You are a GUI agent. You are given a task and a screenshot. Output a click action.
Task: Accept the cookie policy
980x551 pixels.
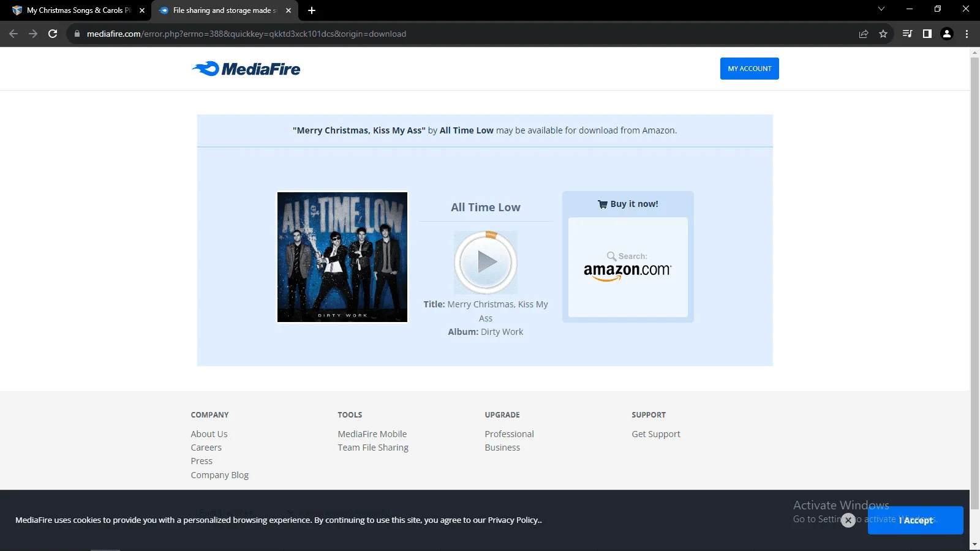coord(915,520)
